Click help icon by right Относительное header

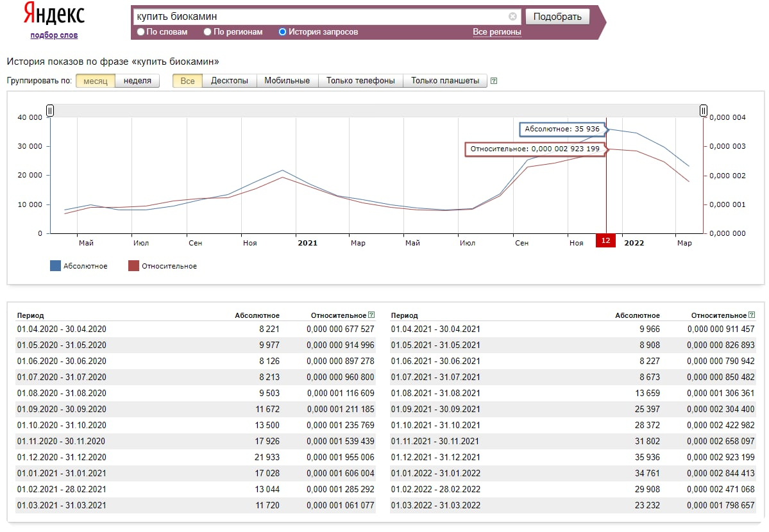coord(751,315)
